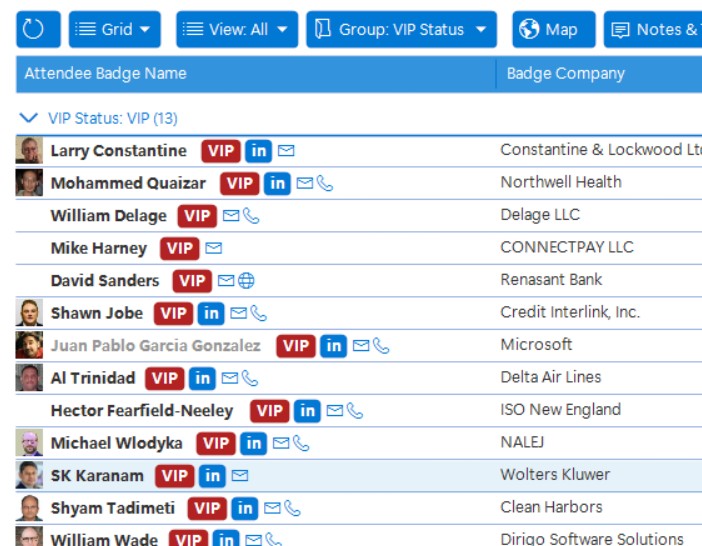Select the Northwell Health company cell
The height and width of the screenshot is (546, 702).
click(561, 182)
